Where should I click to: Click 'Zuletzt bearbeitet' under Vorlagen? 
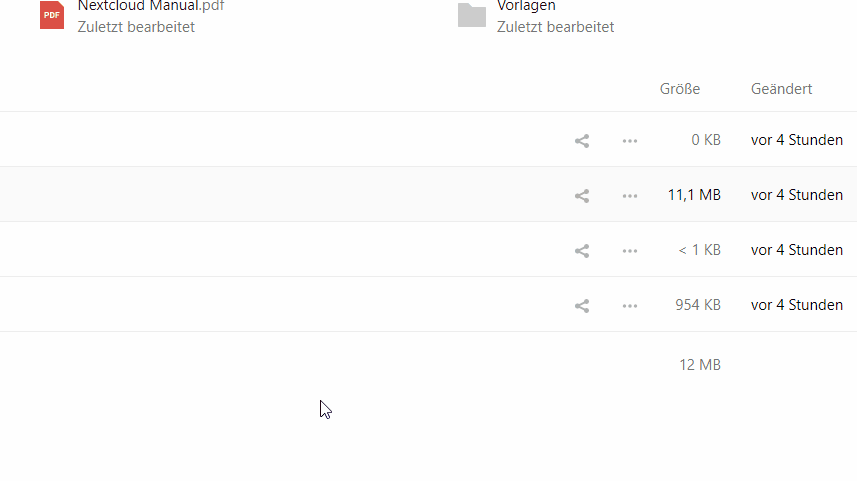pos(555,27)
